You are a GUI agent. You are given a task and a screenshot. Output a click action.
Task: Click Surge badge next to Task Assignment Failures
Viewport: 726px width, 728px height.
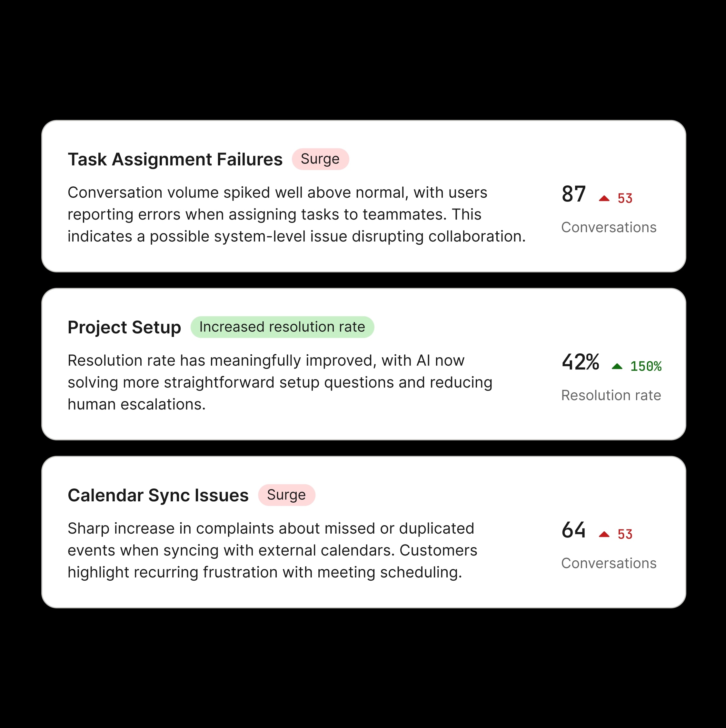click(320, 159)
